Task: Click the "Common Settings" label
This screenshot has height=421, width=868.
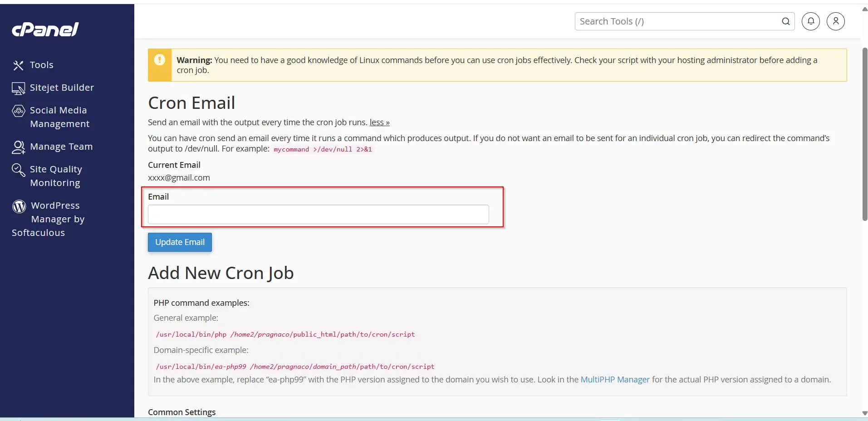Action: coord(181,412)
